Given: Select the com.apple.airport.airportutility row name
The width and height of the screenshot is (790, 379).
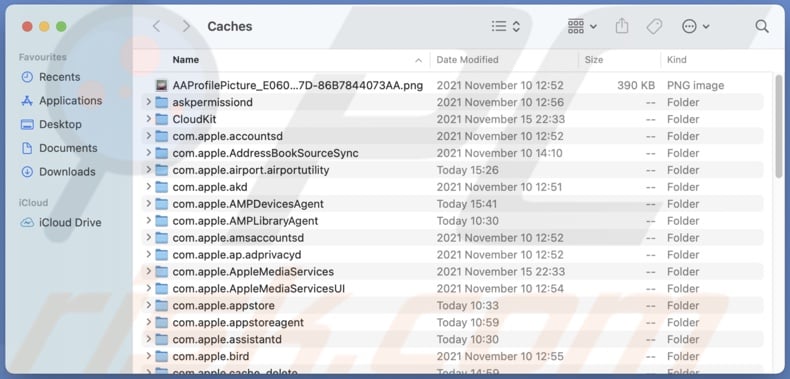Looking at the screenshot, I should click(x=251, y=170).
